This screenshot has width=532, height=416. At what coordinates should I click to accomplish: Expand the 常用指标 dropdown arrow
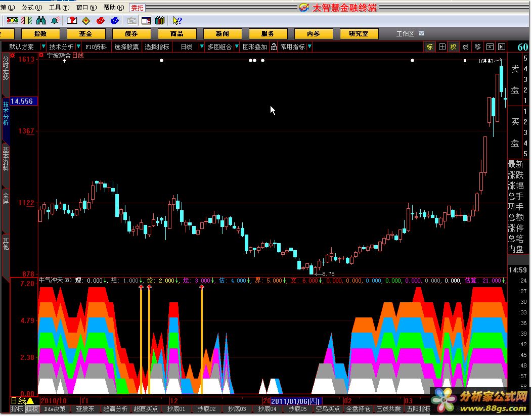pos(309,46)
